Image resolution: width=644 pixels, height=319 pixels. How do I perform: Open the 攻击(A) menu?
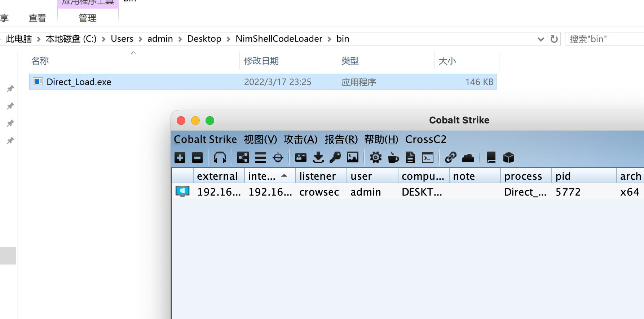coord(300,139)
